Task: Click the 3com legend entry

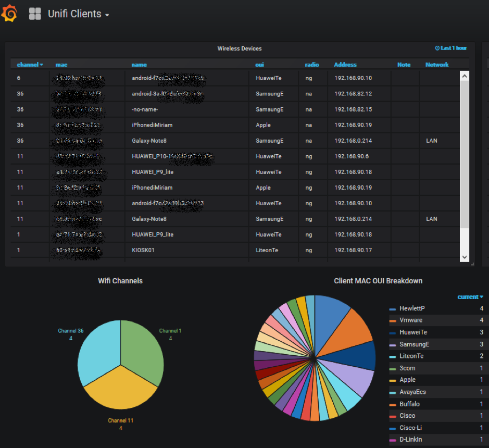Action: coord(407,368)
